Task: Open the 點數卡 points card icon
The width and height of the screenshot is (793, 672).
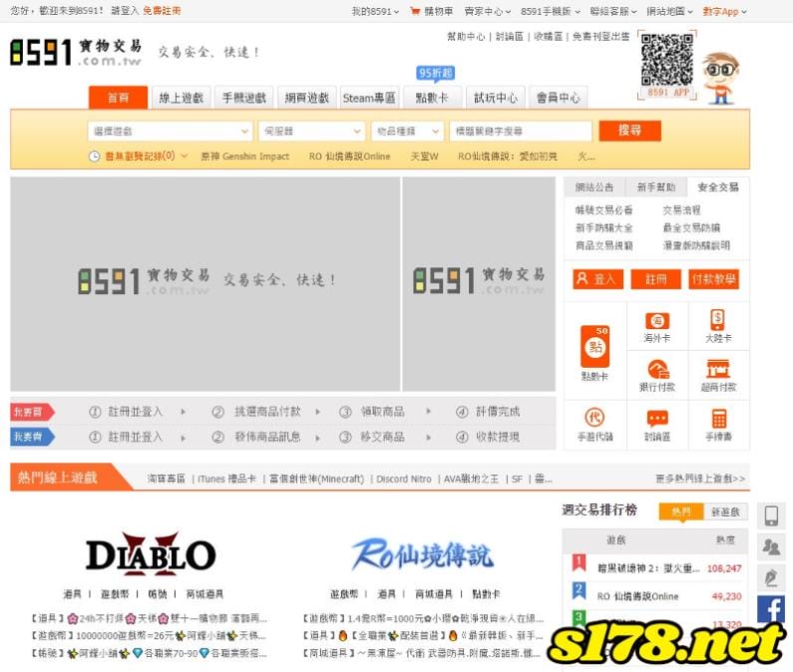Action: (x=595, y=346)
